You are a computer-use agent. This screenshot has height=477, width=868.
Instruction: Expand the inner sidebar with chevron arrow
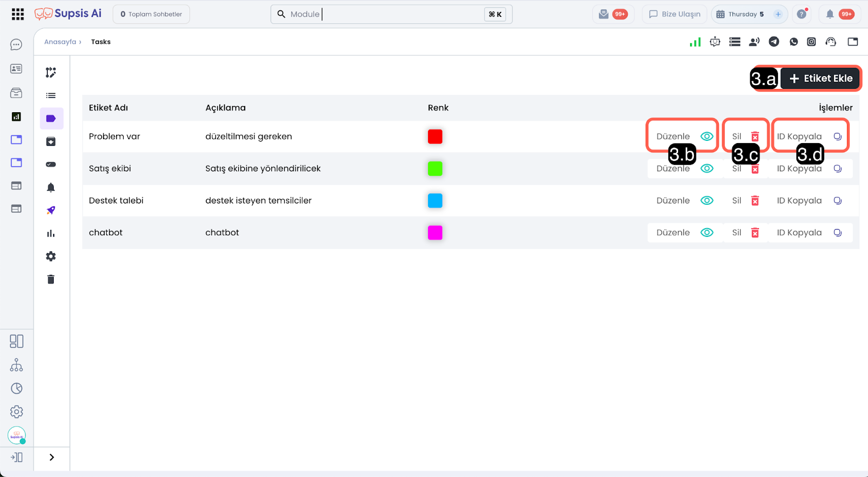point(52,457)
